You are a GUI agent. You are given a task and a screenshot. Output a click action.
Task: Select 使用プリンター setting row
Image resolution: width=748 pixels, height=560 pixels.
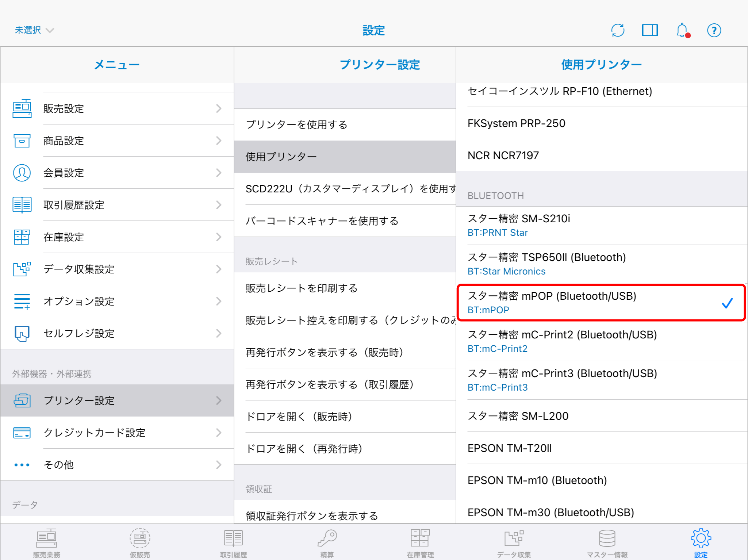(345, 157)
